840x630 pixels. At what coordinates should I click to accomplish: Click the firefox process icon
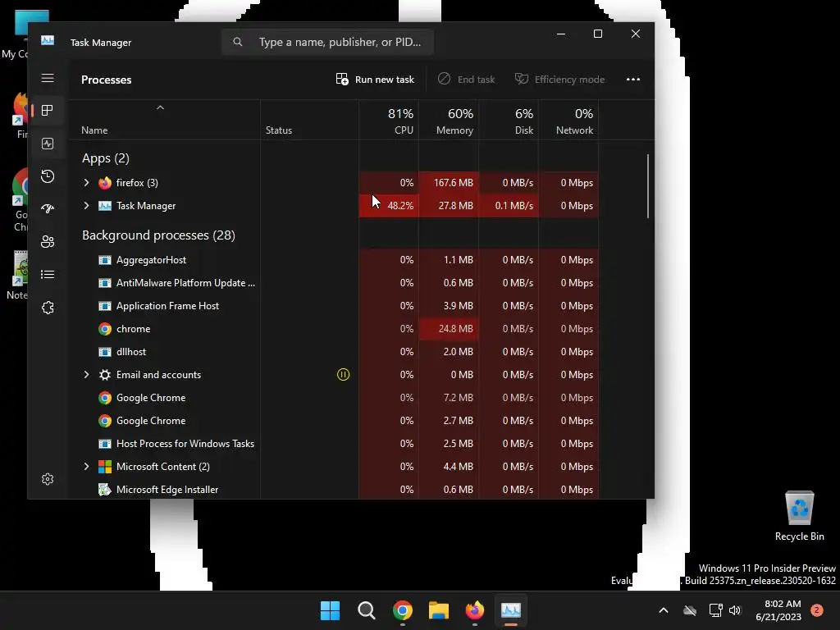105,183
